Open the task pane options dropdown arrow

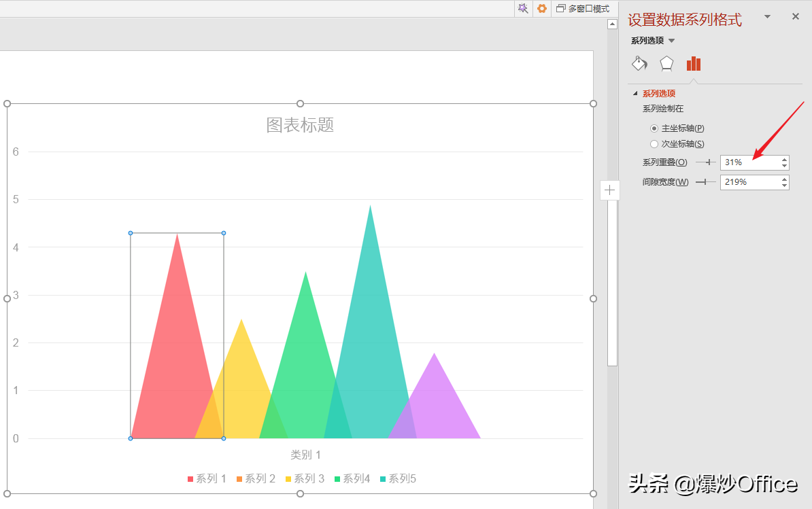click(x=768, y=16)
